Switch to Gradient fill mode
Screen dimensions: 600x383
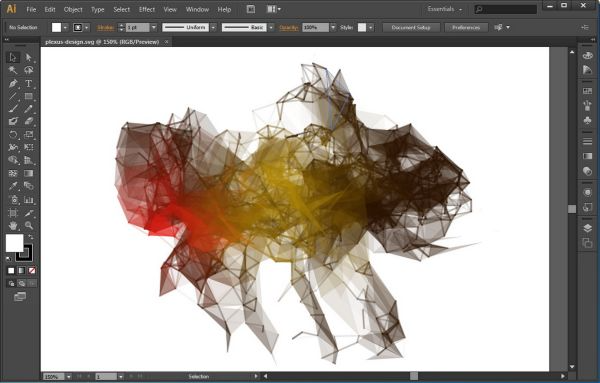(x=21, y=271)
